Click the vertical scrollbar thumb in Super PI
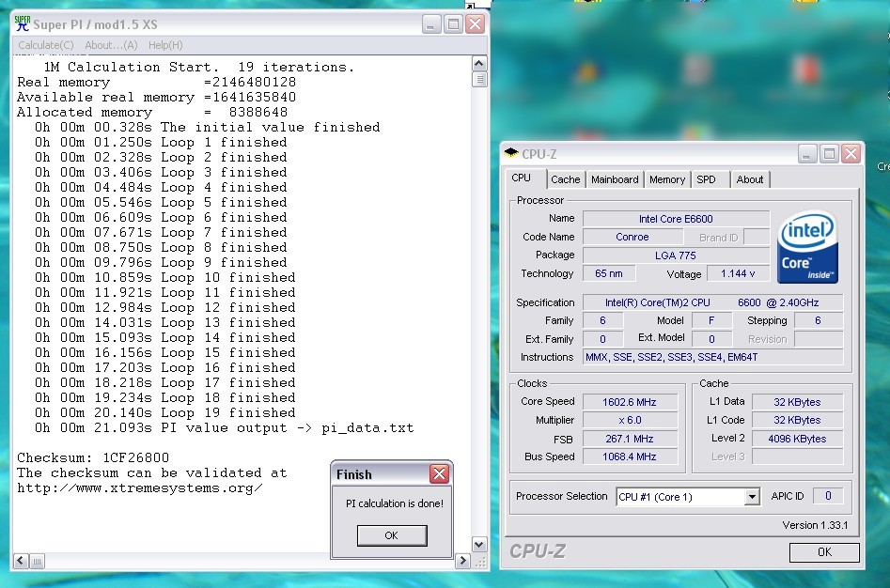 [479, 80]
